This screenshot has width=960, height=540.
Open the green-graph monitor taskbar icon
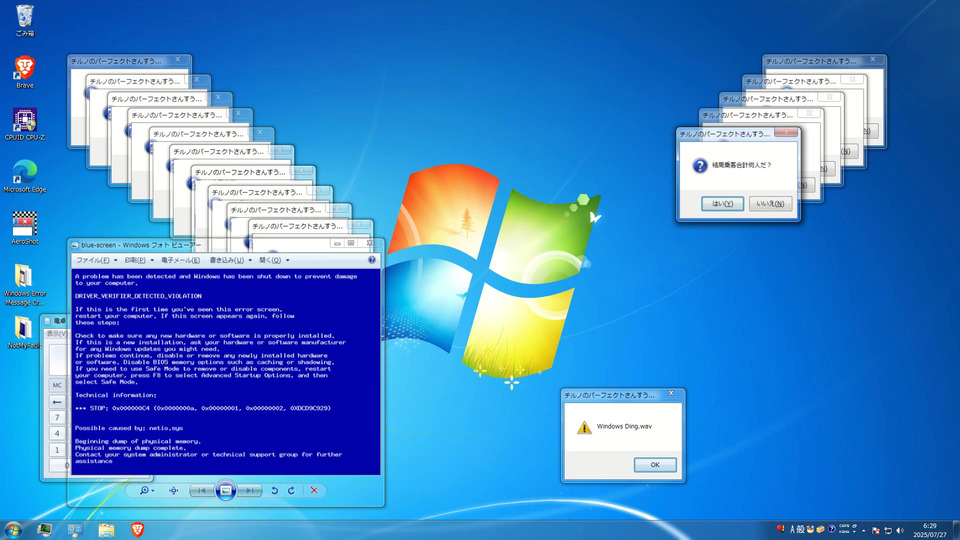point(44,530)
